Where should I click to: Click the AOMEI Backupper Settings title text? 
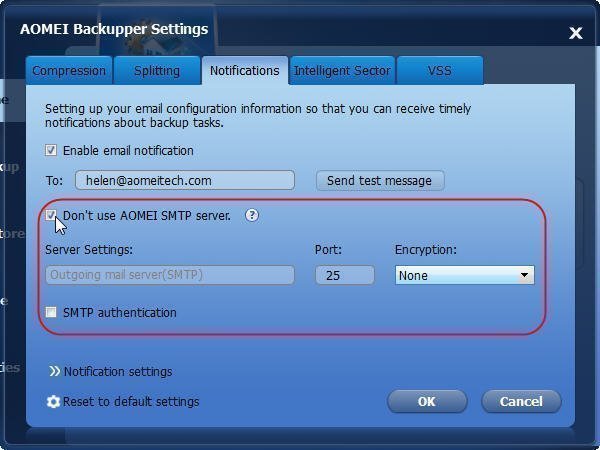point(114,29)
